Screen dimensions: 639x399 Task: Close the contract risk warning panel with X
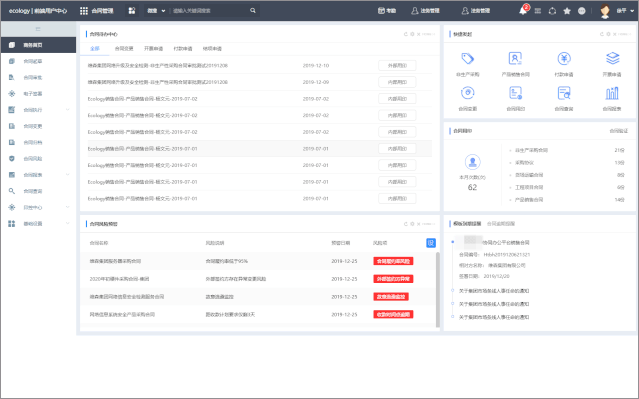tap(419, 224)
